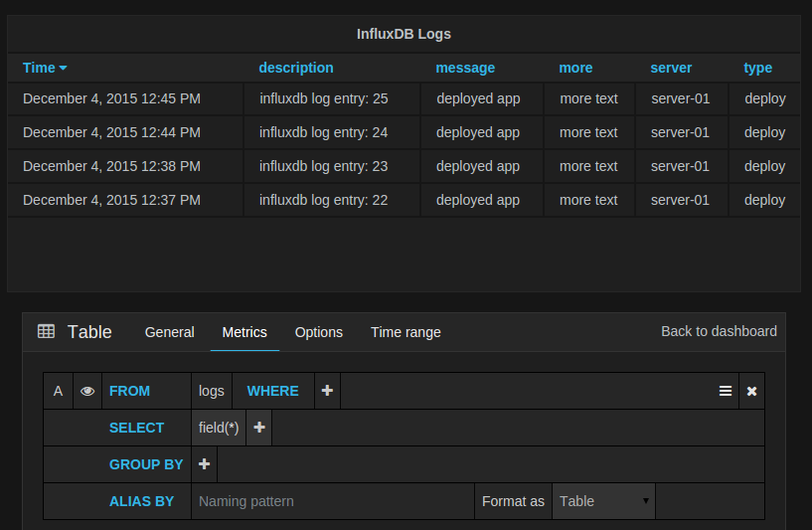
Task: Add a select field with plus icon
Action: tap(259, 428)
